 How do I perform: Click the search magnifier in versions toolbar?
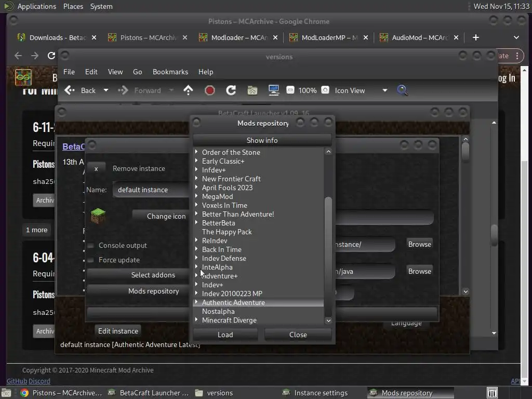tap(402, 90)
